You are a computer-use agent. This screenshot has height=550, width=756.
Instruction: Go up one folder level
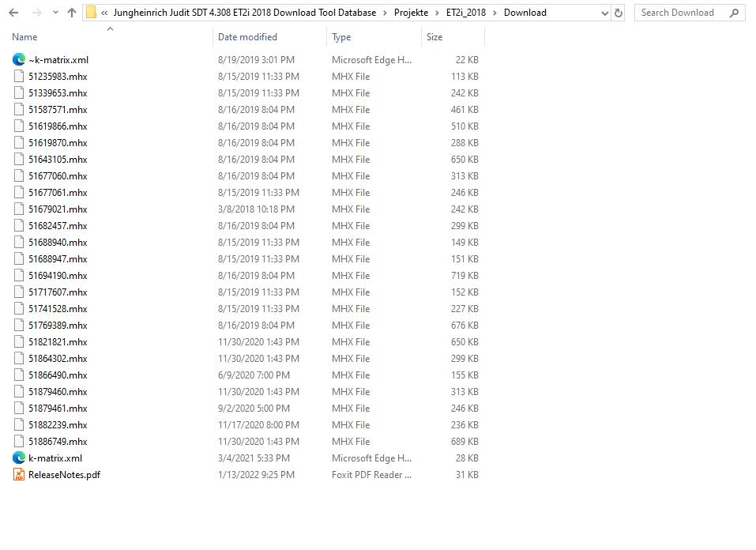click(x=72, y=13)
